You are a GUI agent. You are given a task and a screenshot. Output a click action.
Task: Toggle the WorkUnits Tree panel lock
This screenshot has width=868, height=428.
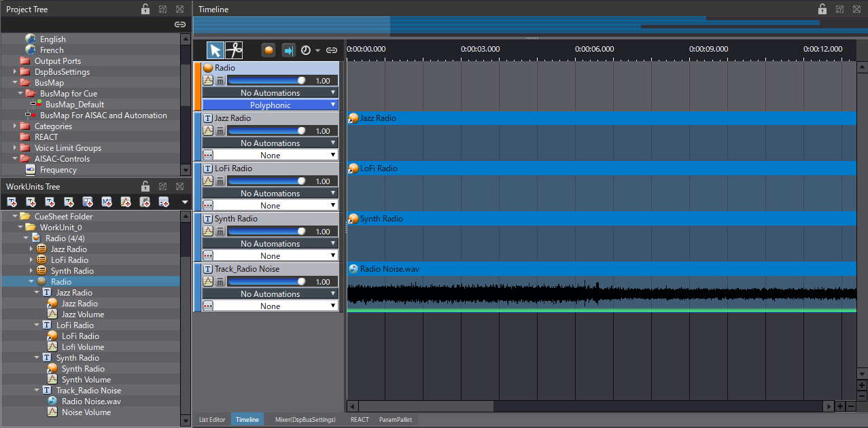(x=145, y=186)
